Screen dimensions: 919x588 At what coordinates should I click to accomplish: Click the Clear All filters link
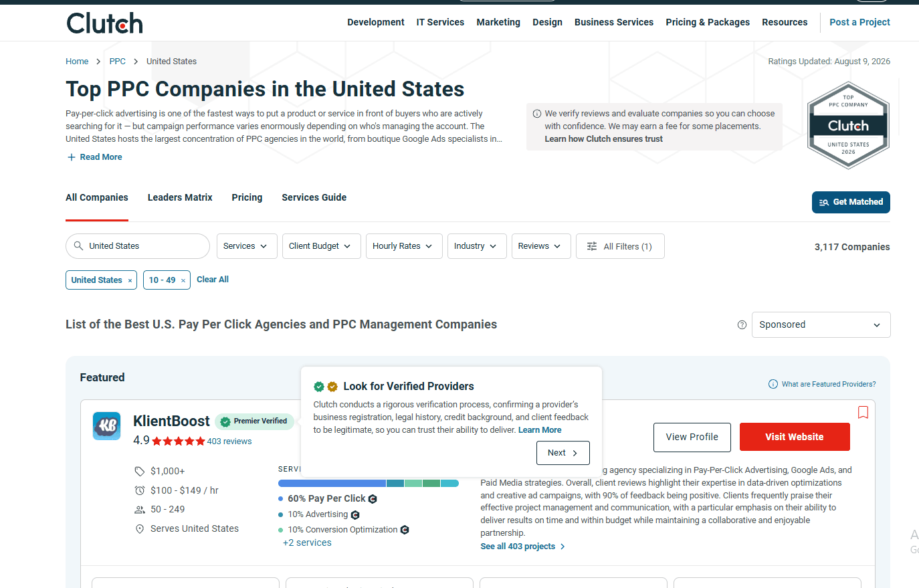[213, 280]
